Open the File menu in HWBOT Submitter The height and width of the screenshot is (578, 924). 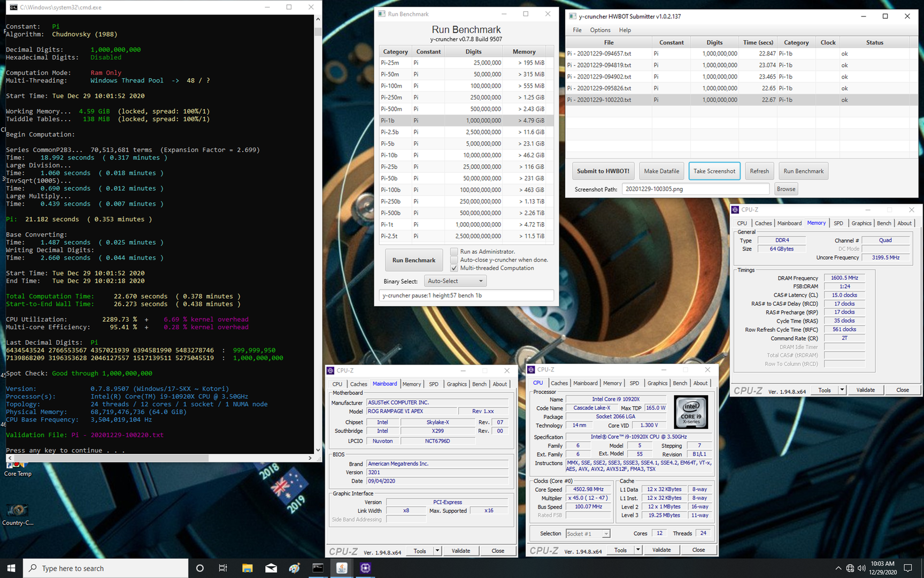(x=577, y=30)
